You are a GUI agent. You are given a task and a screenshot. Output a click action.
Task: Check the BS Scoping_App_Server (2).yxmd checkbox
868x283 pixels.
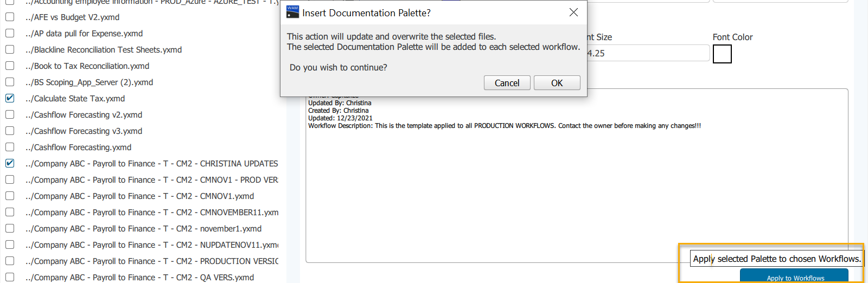click(x=10, y=82)
